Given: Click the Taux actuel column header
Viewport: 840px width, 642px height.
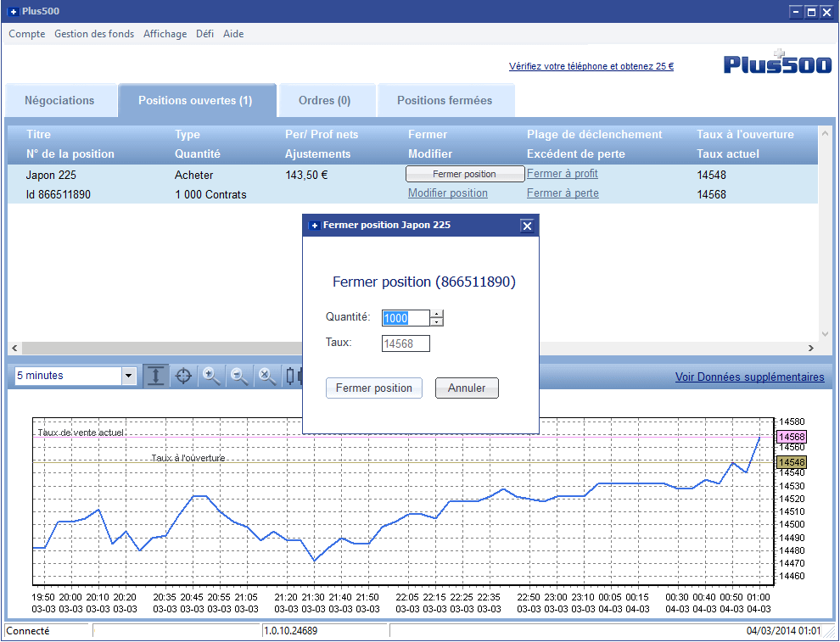Looking at the screenshot, I should coord(727,154).
